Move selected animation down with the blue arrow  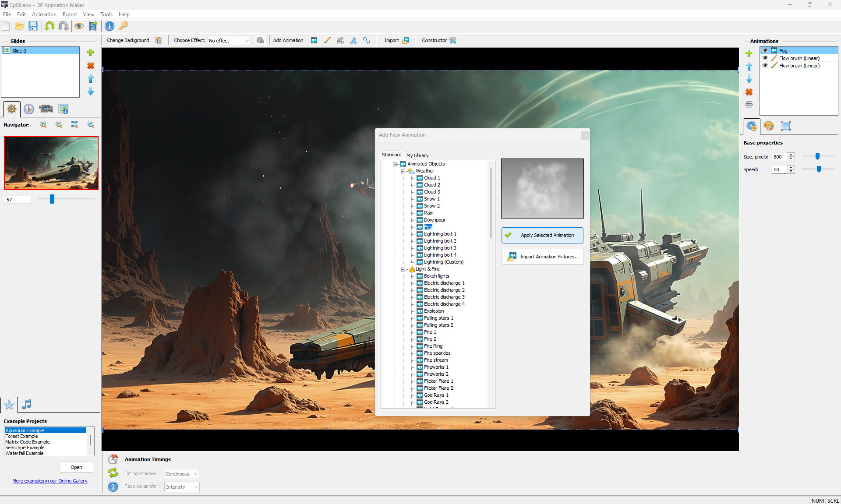coord(749,79)
